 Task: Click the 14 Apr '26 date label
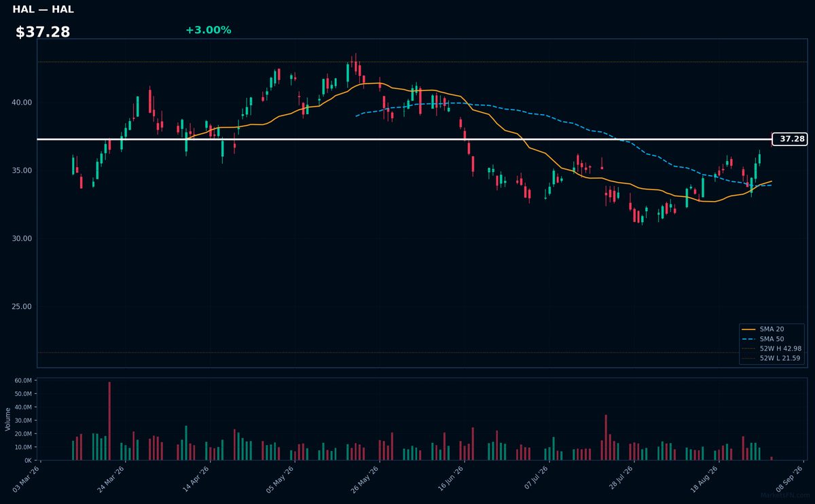(x=196, y=479)
